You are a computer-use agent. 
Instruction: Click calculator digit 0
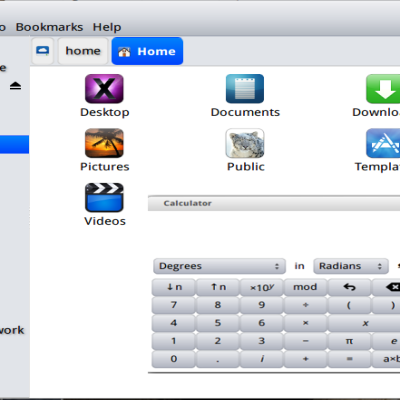tap(174, 359)
